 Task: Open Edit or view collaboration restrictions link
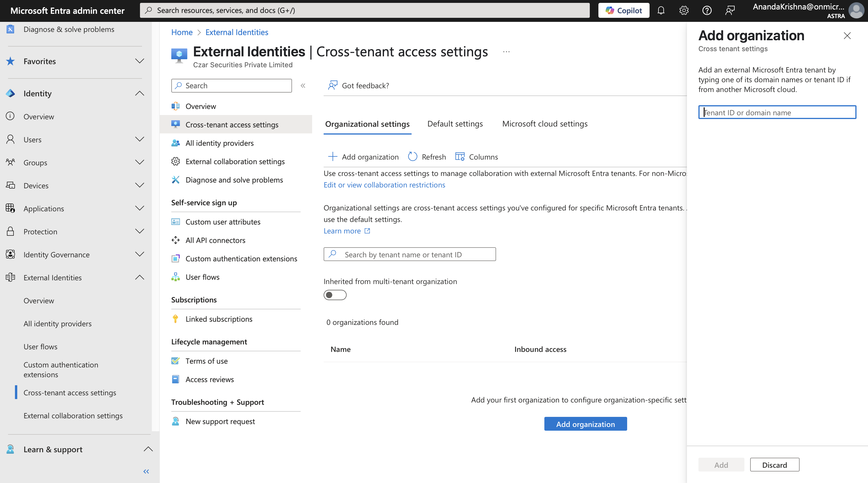point(384,185)
